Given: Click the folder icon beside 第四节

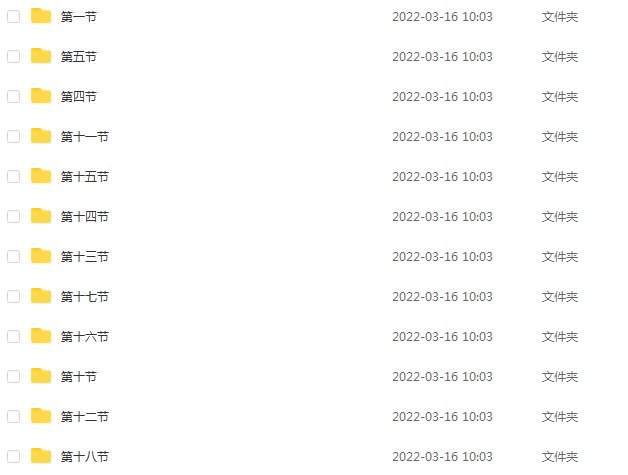Looking at the screenshot, I should [x=41, y=96].
